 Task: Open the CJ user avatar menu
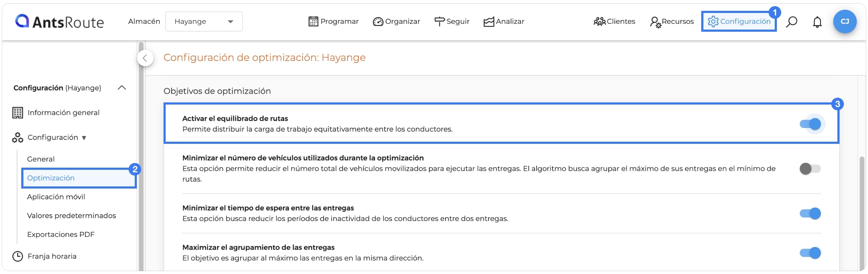(845, 22)
